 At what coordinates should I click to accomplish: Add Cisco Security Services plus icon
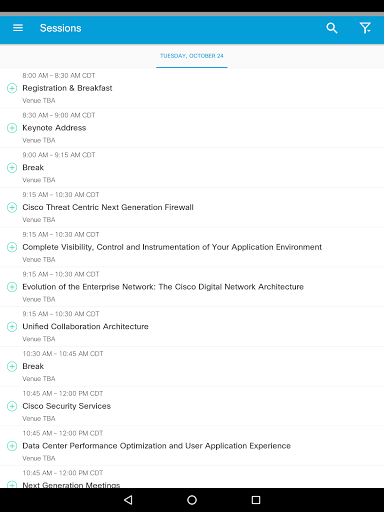pos(12,406)
